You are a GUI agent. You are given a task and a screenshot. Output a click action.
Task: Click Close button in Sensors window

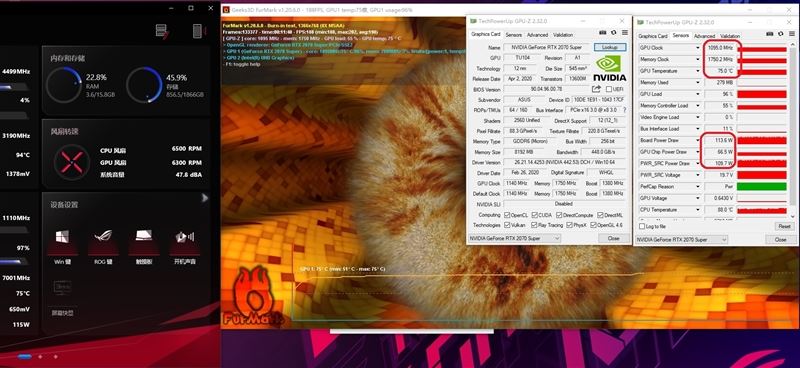780,239
